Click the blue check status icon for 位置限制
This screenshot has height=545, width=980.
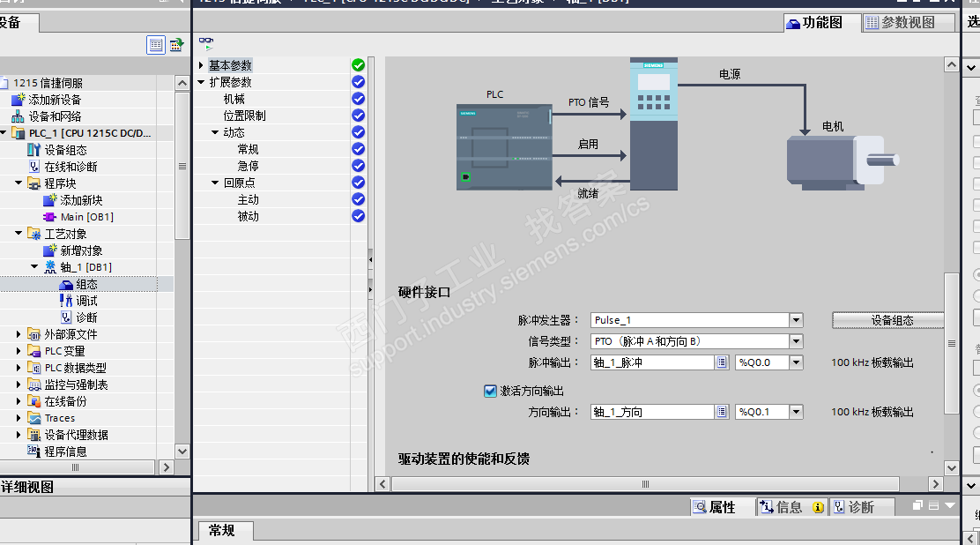pyautogui.click(x=358, y=116)
